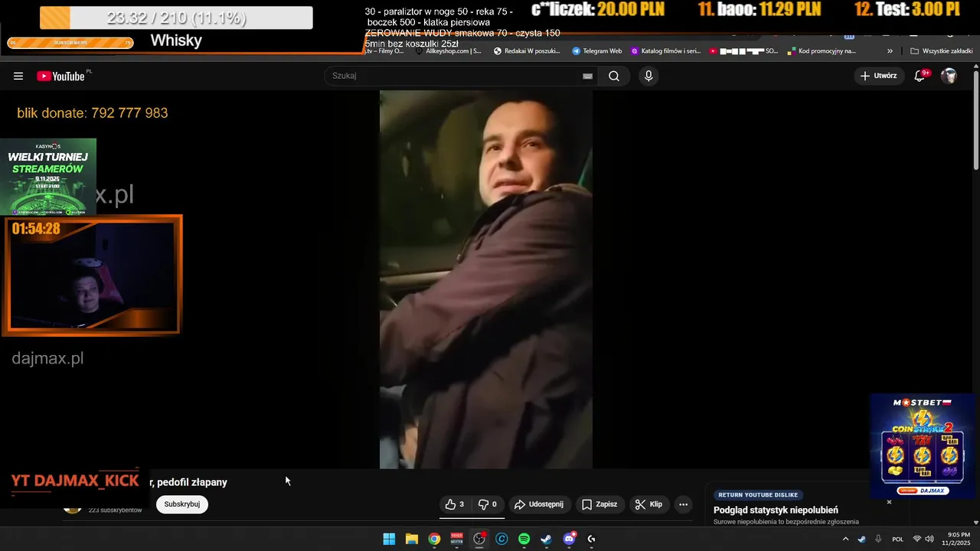Image resolution: width=980 pixels, height=551 pixels.
Task: Open Discord from the taskbar
Action: coord(569,539)
